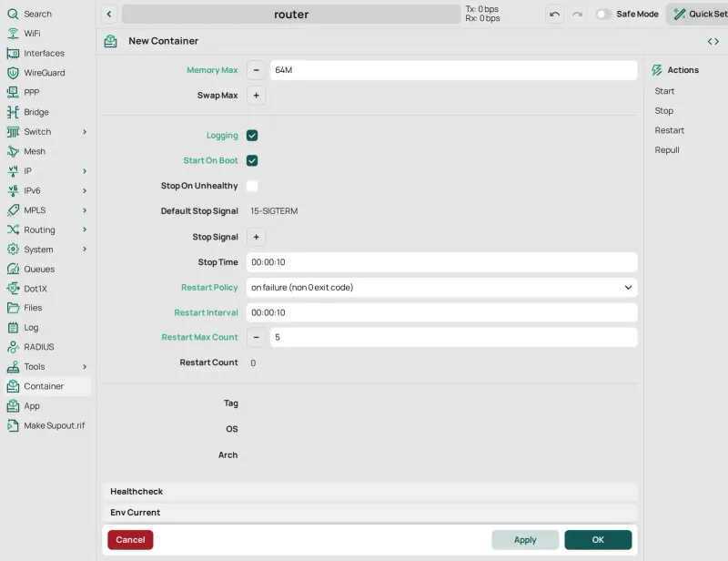Click the Tools sidebar icon
Viewport: 728px width, 561px height.
[13, 367]
